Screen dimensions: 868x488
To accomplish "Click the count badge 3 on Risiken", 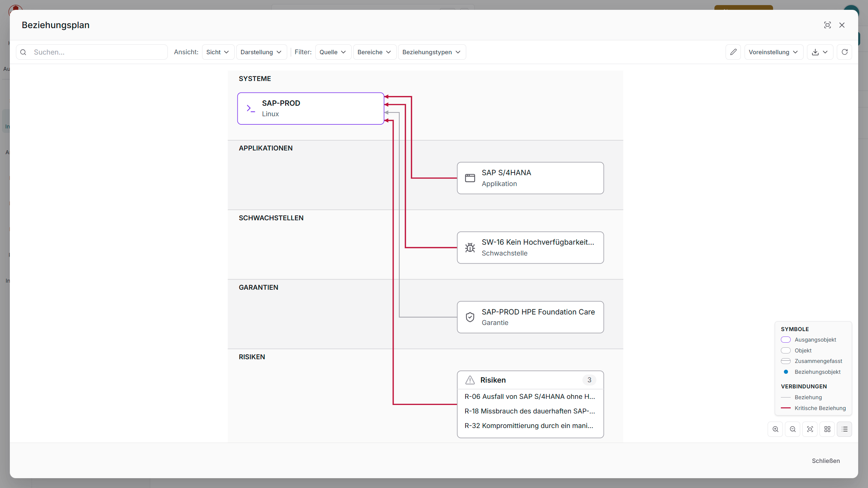I will point(589,380).
